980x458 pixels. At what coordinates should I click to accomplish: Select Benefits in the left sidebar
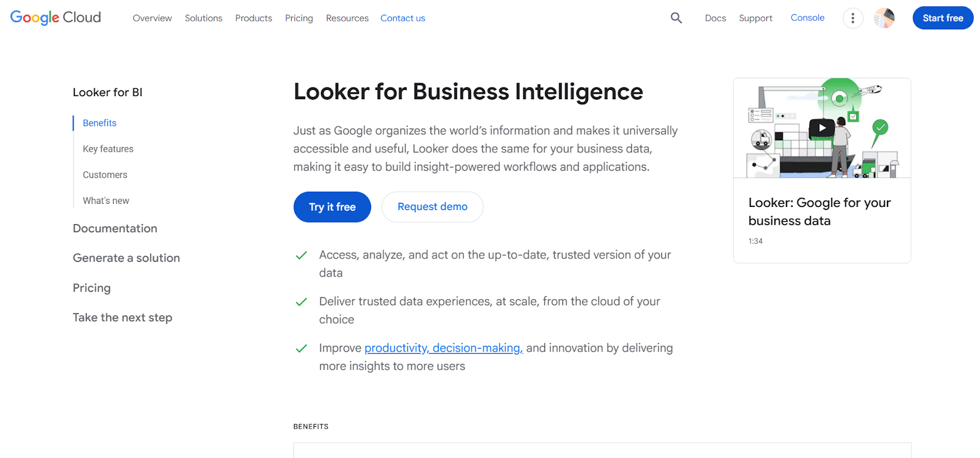(99, 122)
